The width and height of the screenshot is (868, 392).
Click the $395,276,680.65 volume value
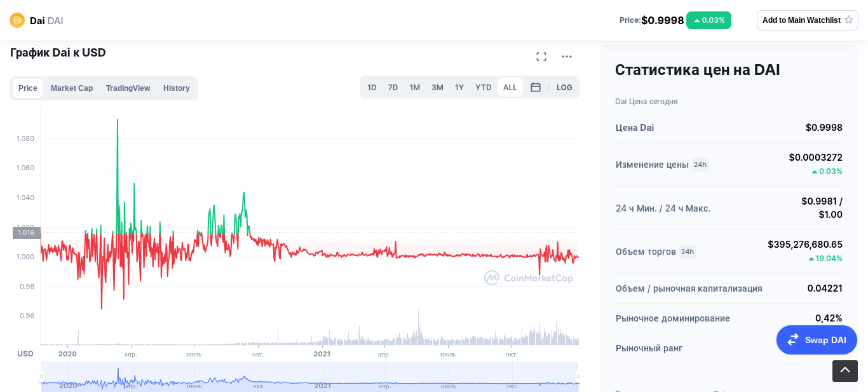[805, 245]
